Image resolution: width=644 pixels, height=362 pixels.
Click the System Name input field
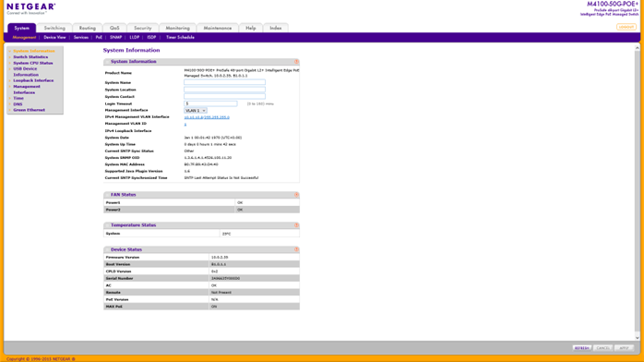[x=224, y=82]
